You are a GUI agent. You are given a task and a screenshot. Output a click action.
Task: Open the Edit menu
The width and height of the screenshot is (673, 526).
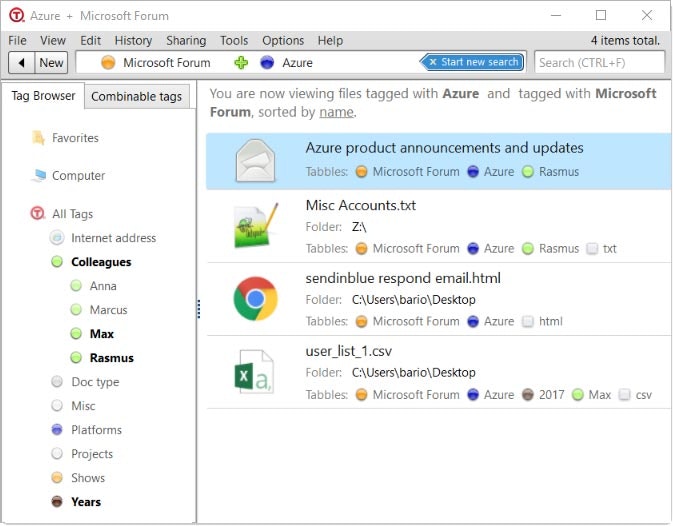(x=91, y=40)
